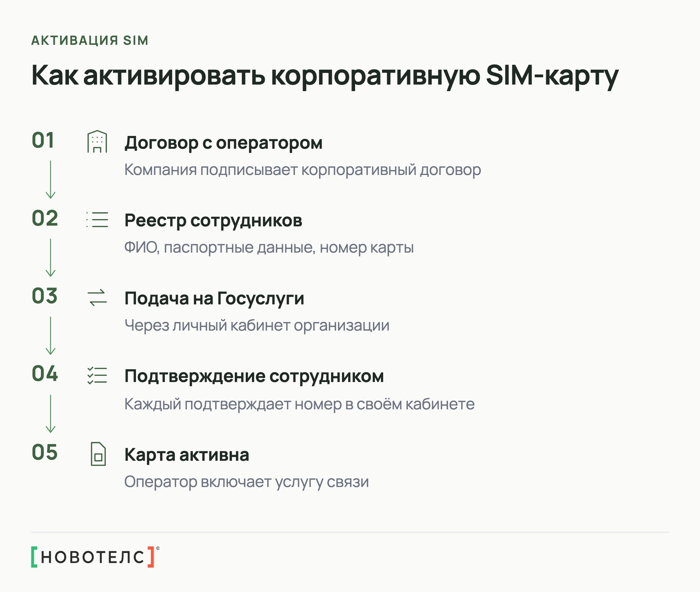Click the НОВОТЕЛС logo
This screenshot has height=592, width=700.
(95, 557)
